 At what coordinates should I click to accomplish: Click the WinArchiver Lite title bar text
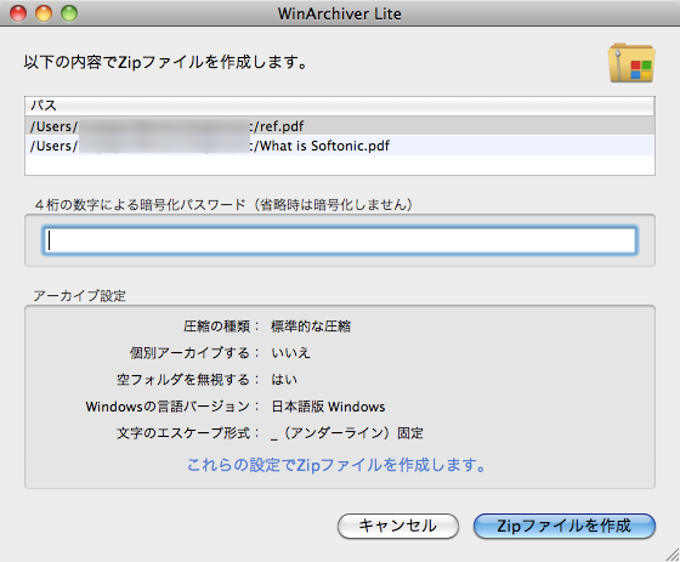(340, 14)
